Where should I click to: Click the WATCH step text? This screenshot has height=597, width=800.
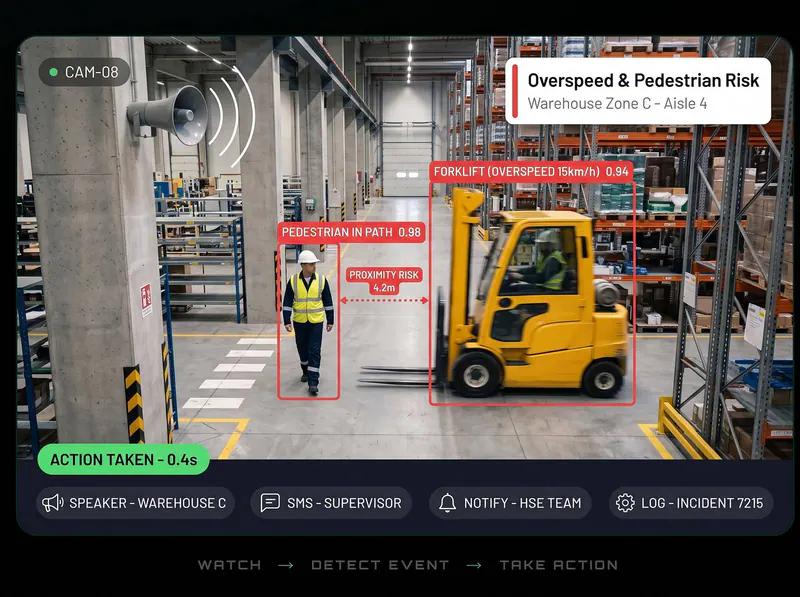point(230,565)
